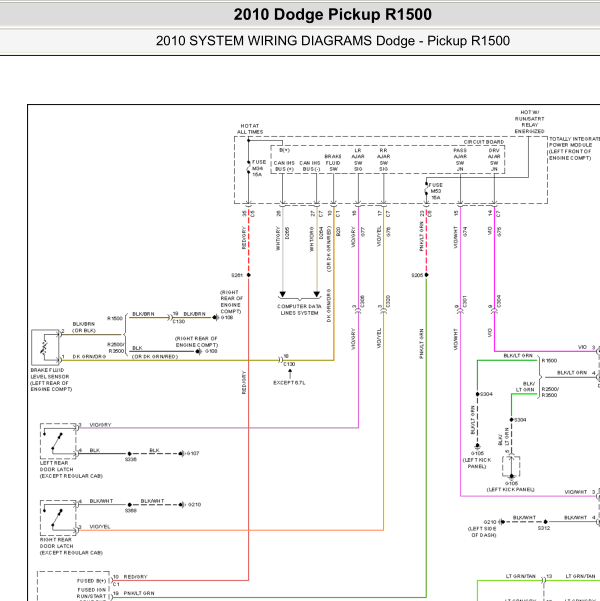Click the 'LR AJAR SW SIG' label

358,160
